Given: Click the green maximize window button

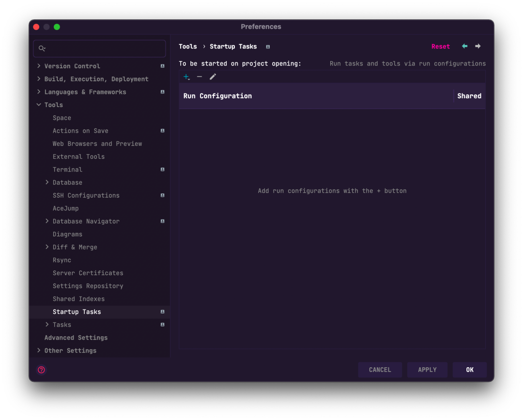Looking at the screenshot, I should (57, 27).
